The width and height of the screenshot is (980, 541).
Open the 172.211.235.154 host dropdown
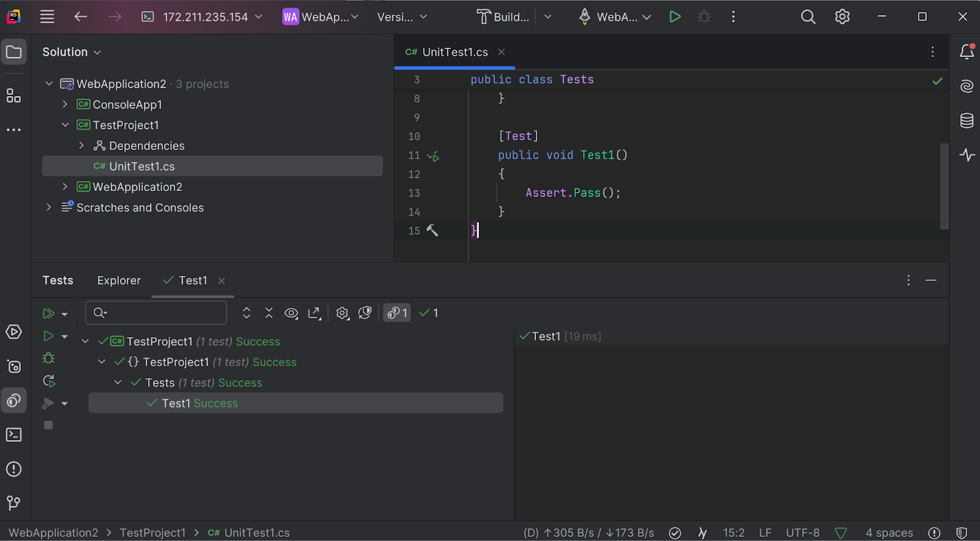click(x=202, y=17)
